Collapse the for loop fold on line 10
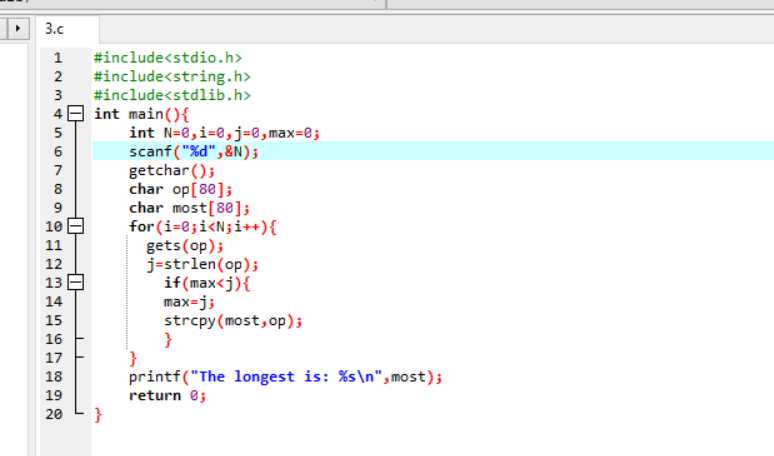This screenshot has width=774, height=456. 76,227
